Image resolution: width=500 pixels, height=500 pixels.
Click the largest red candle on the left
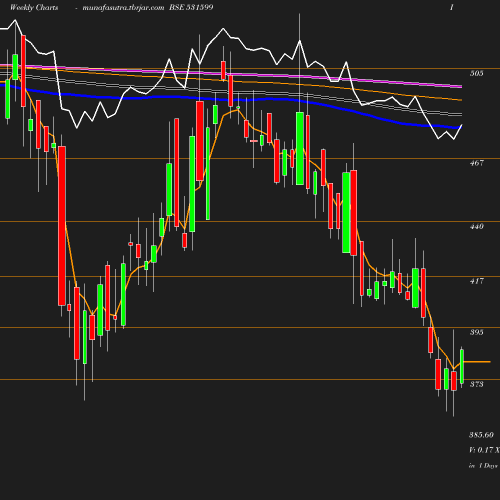tap(62, 226)
